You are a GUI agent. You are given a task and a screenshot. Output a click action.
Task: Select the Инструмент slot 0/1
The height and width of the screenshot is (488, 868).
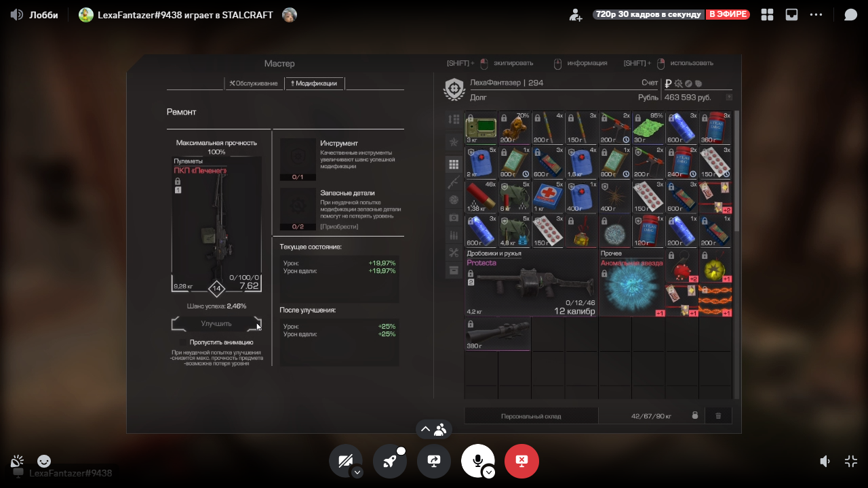click(298, 160)
